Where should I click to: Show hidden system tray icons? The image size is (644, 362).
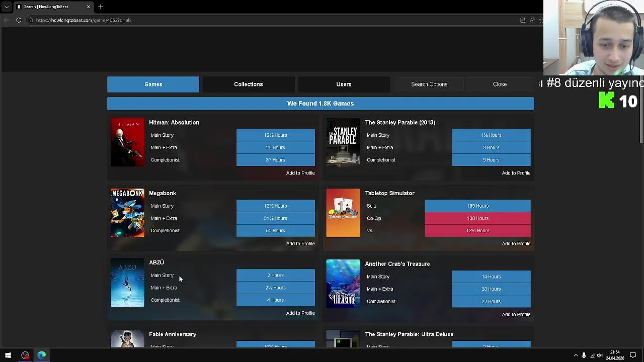pos(576,355)
